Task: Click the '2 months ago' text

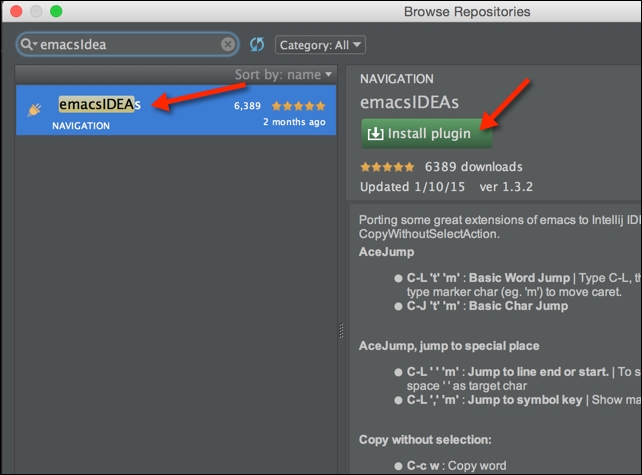Action: coord(294,122)
